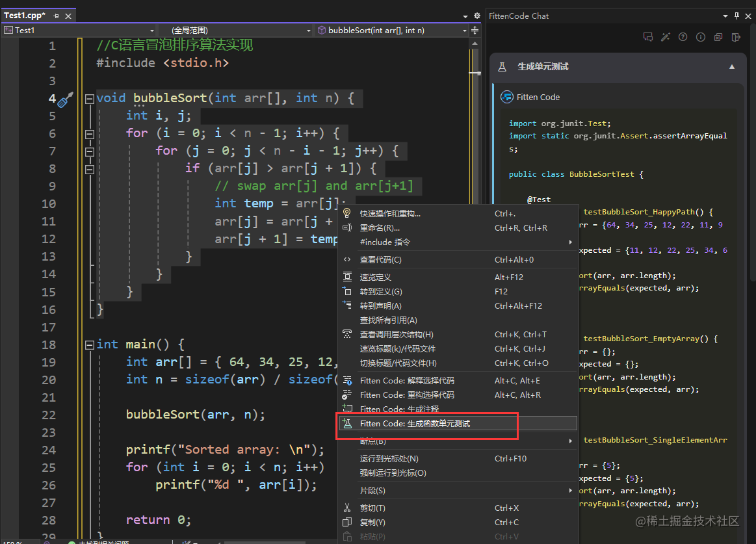Choose Fitten Code: 解释选择代码

click(x=458, y=380)
